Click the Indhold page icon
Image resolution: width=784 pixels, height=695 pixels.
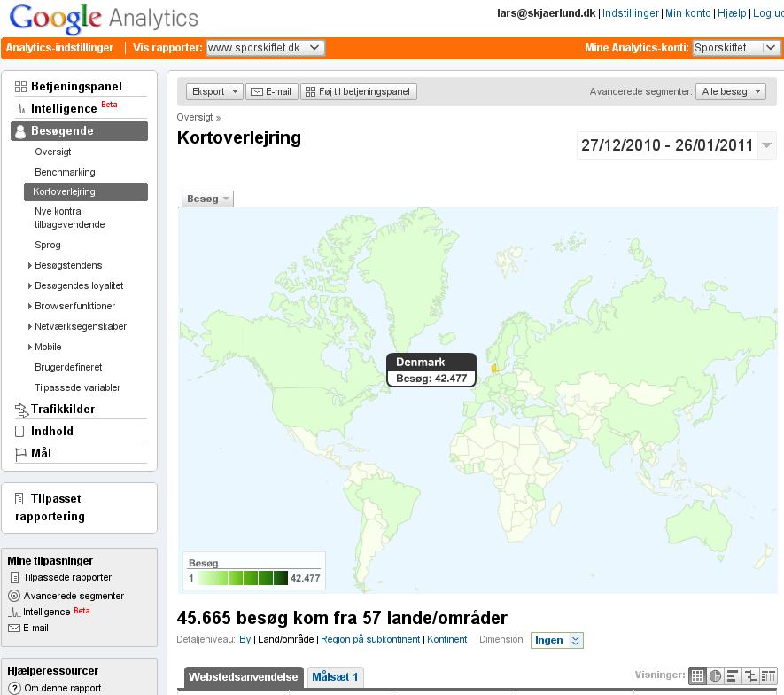pyautogui.click(x=20, y=432)
